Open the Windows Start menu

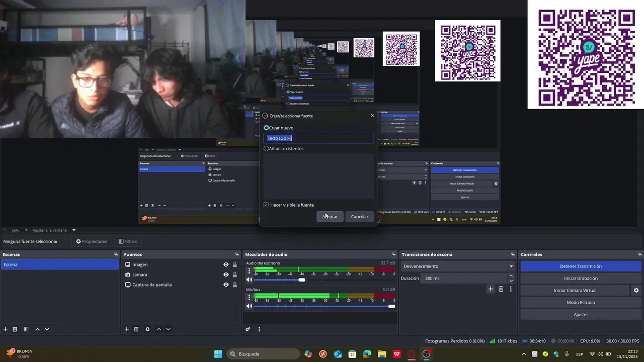tap(218, 354)
